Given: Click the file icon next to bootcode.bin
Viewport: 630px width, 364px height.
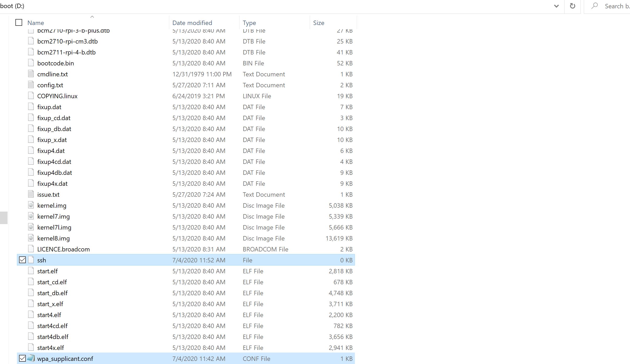Looking at the screenshot, I should pyautogui.click(x=31, y=63).
